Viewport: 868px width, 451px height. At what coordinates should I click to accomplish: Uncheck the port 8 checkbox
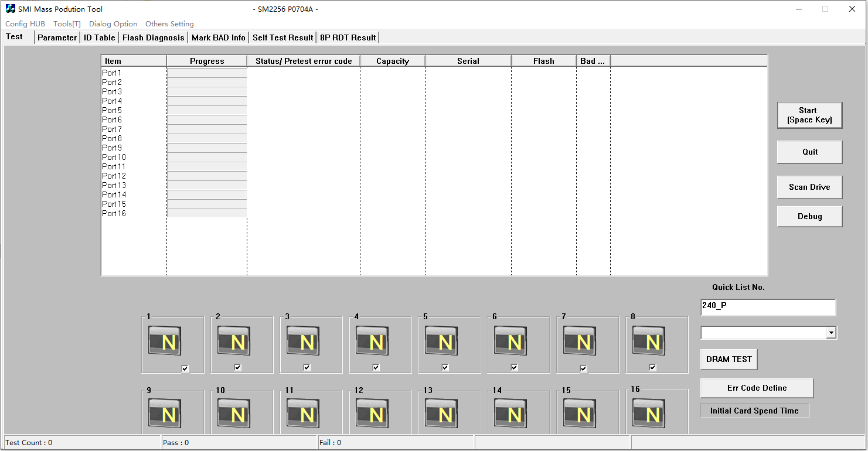[652, 367]
